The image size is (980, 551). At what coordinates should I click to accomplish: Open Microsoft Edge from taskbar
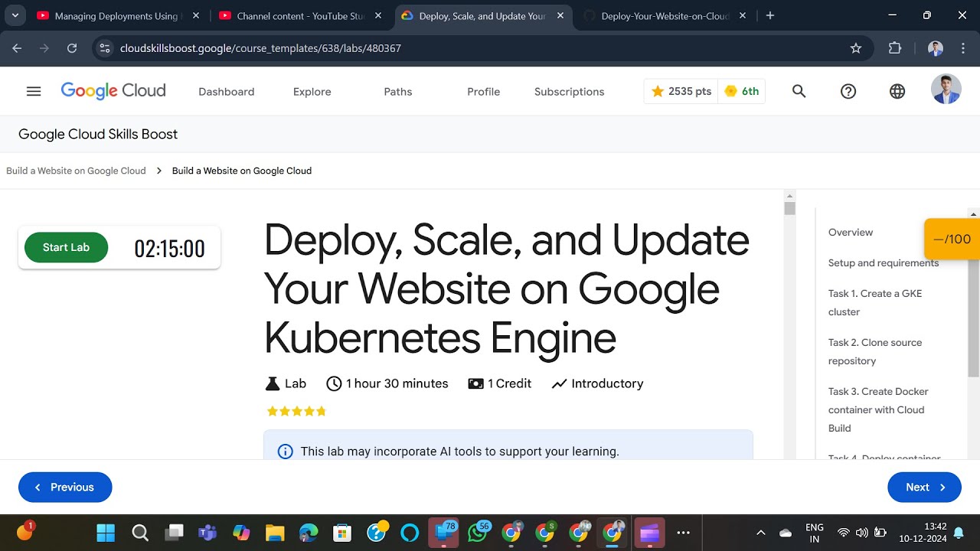point(309,533)
